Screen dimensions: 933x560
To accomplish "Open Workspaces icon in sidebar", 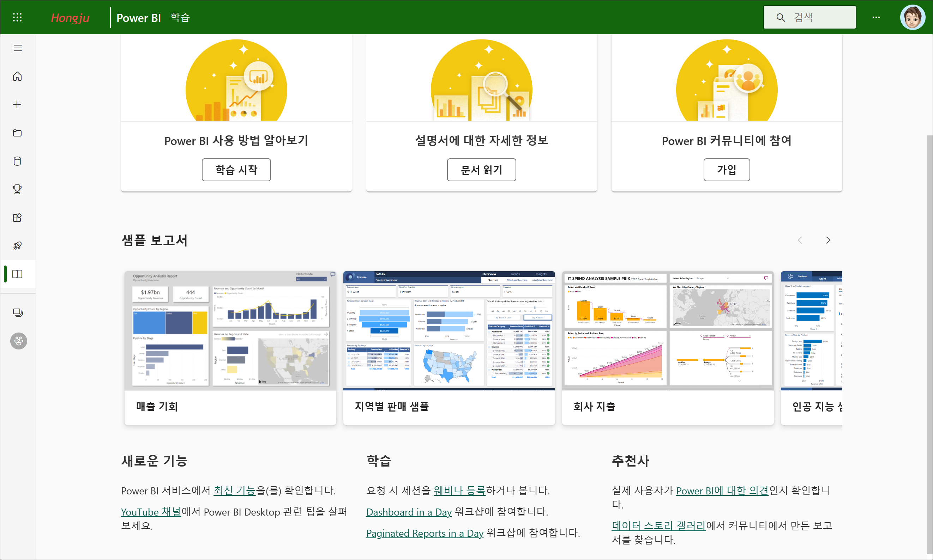I will 17,312.
